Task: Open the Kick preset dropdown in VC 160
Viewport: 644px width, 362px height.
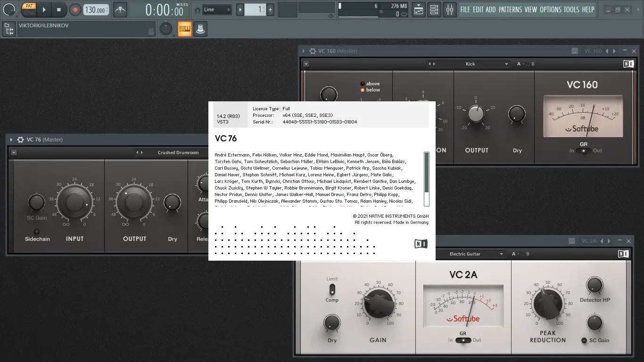Action: coord(506,64)
